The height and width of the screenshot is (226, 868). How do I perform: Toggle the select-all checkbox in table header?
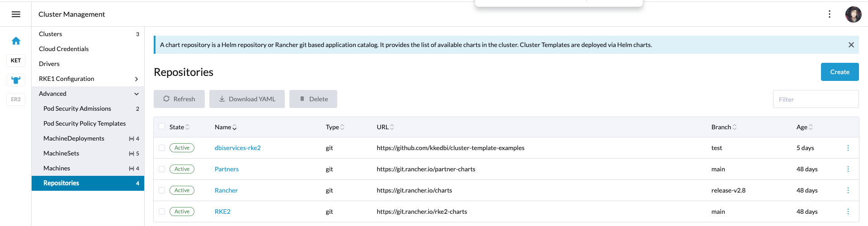(x=162, y=127)
